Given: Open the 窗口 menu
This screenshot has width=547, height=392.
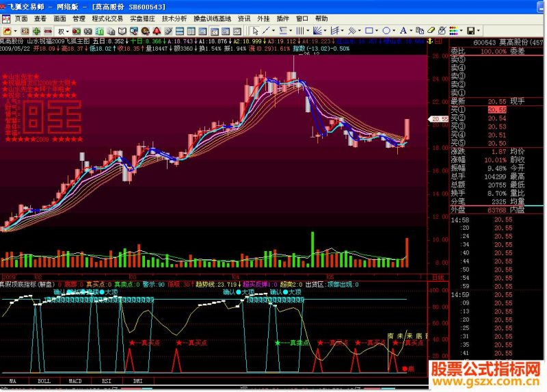Looking at the screenshot, I should [x=302, y=19].
